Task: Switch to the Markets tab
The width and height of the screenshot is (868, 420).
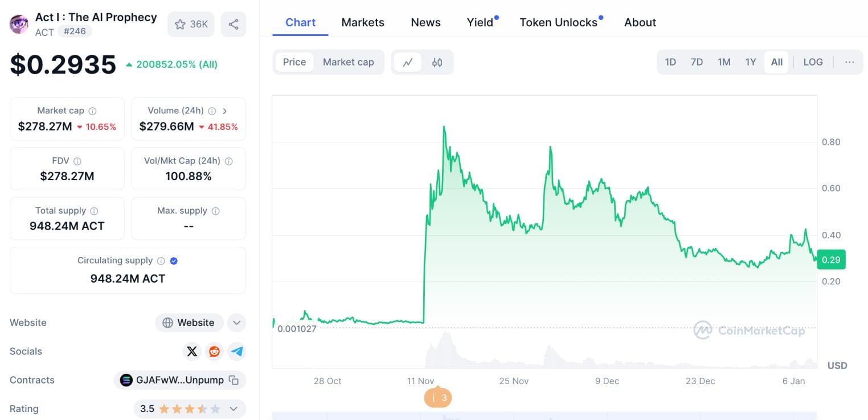Action: pos(363,22)
